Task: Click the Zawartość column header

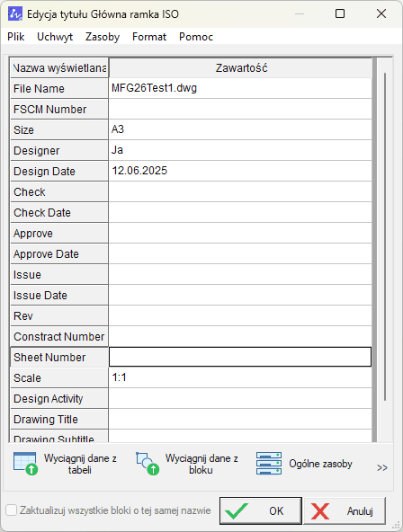Action: 241,68
